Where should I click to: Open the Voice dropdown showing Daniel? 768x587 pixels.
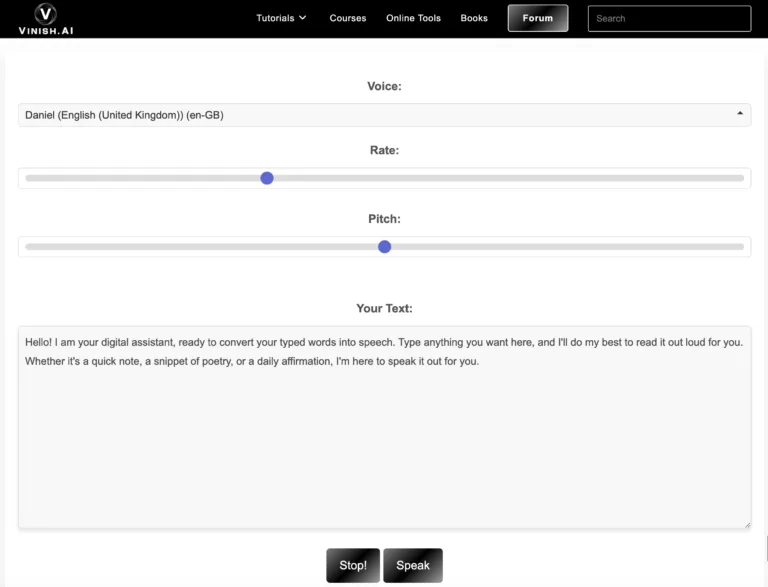(x=384, y=115)
